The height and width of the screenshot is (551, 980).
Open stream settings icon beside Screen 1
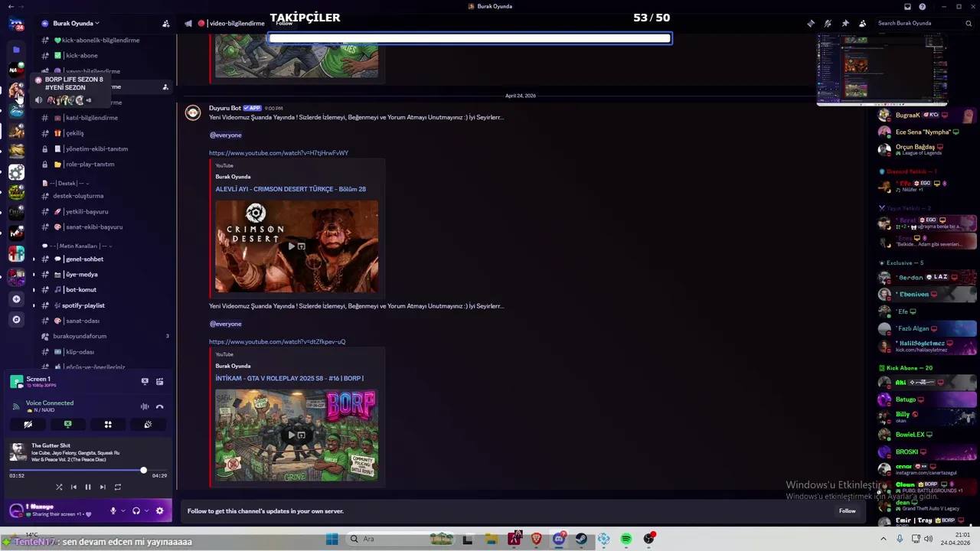[x=160, y=381]
